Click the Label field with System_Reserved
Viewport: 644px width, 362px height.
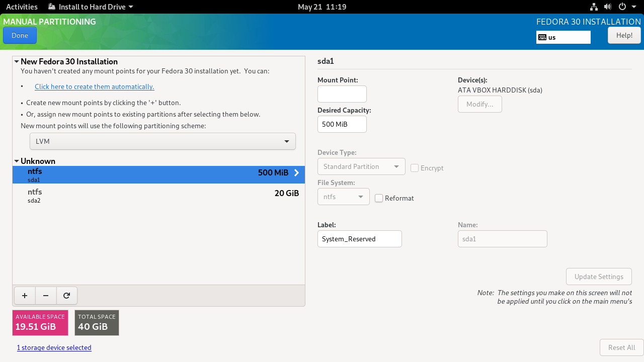(360, 239)
